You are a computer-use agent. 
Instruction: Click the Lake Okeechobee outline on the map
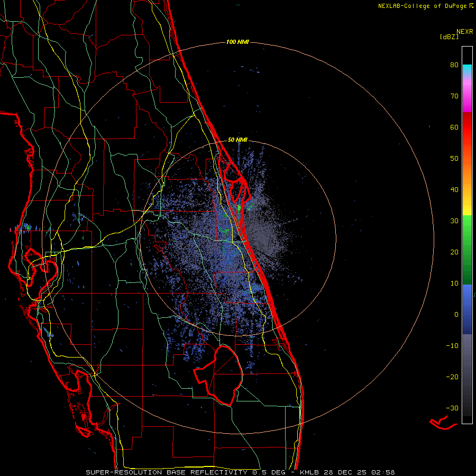pos(219,375)
